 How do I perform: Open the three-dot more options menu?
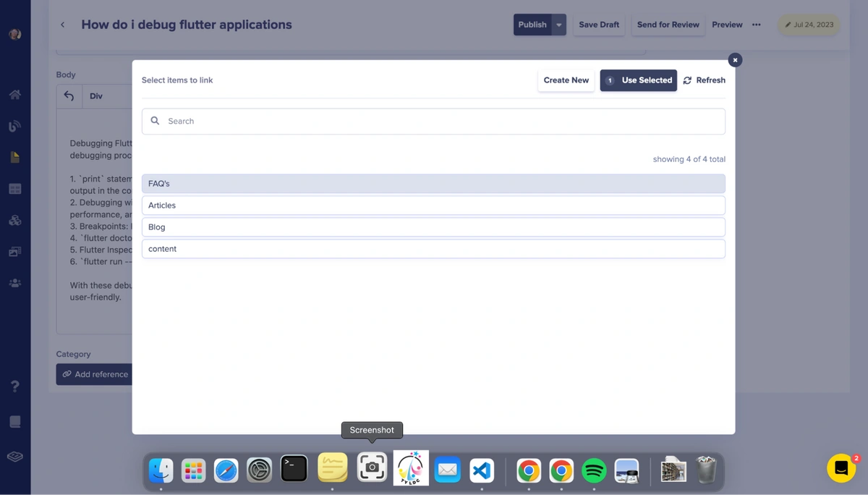756,25
